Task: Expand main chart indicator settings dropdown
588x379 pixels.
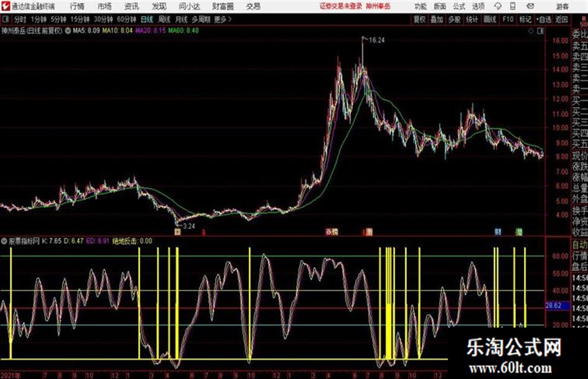Action: pyautogui.click(x=68, y=30)
